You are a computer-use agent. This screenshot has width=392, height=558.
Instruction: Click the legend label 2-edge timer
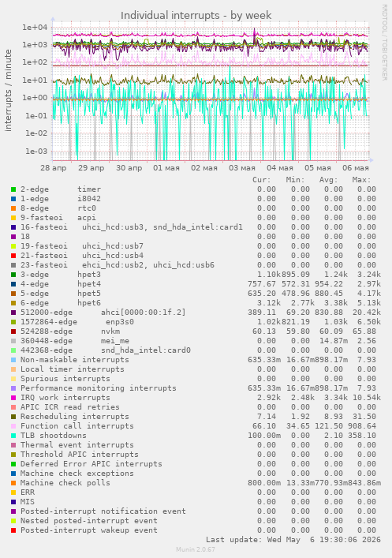61,189
